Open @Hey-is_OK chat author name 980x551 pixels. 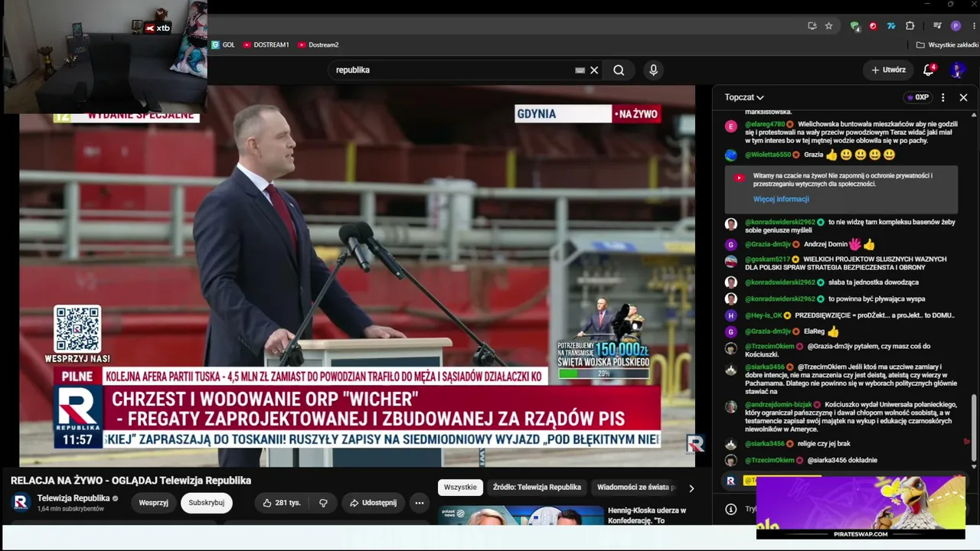pos(763,315)
